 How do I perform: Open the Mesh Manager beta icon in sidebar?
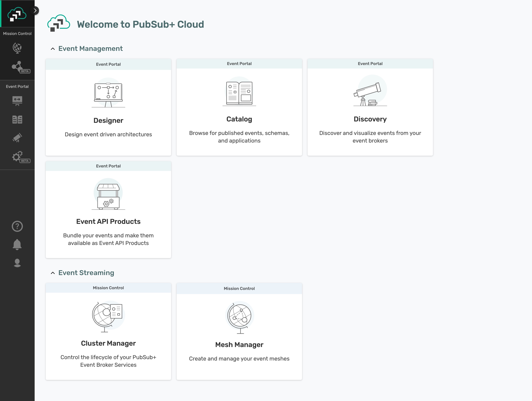pyautogui.click(x=17, y=67)
